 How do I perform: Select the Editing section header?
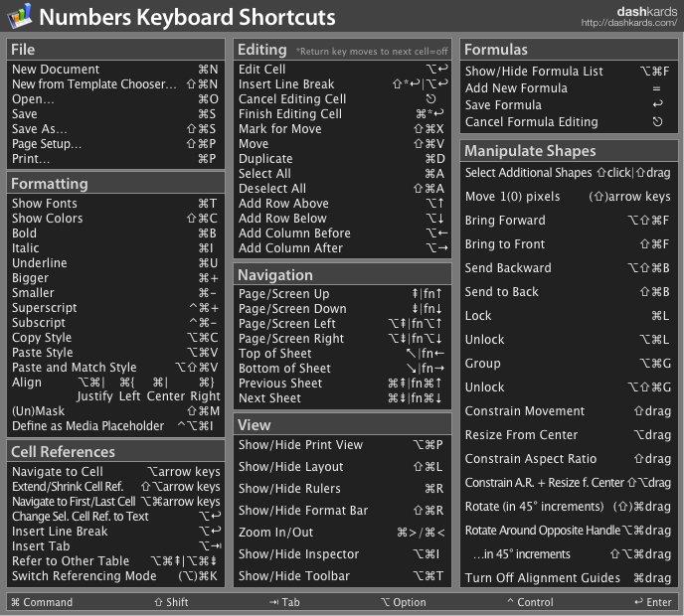tap(342, 50)
